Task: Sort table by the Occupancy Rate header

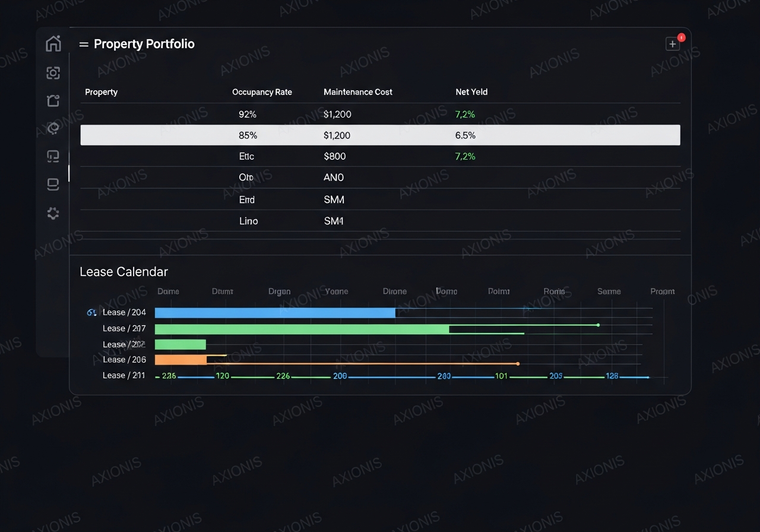Action: tap(262, 92)
